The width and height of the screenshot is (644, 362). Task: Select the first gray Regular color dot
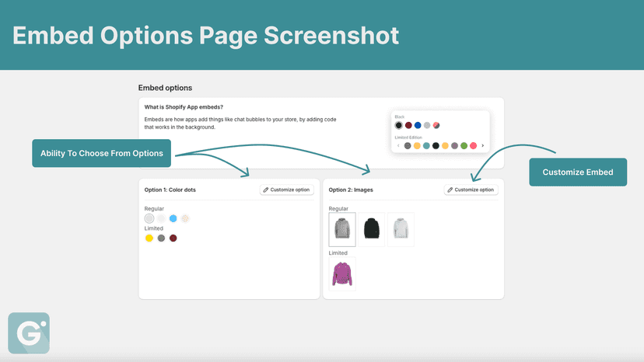pos(149,218)
